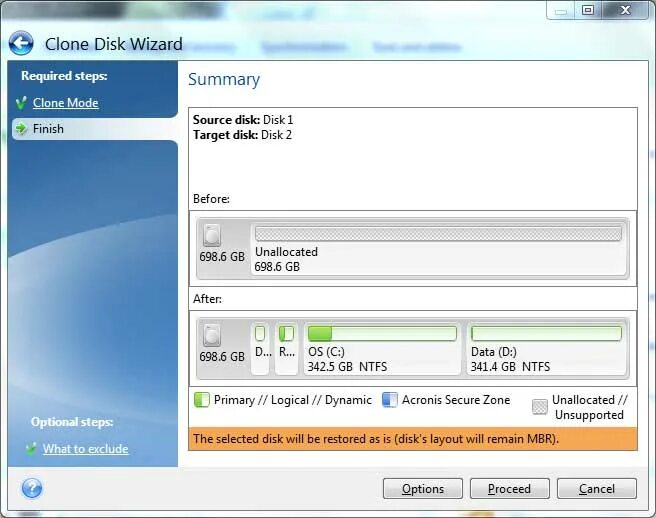Select the Unallocated 698.6 GB partition bar
This screenshot has height=518, width=656.
click(438, 233)
